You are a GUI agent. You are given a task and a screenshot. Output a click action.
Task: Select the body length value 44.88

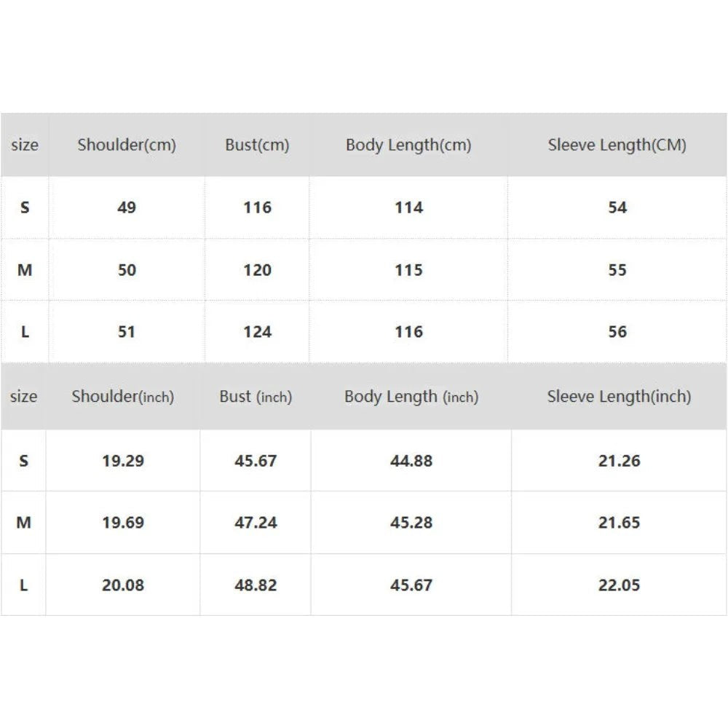(411, 461)
